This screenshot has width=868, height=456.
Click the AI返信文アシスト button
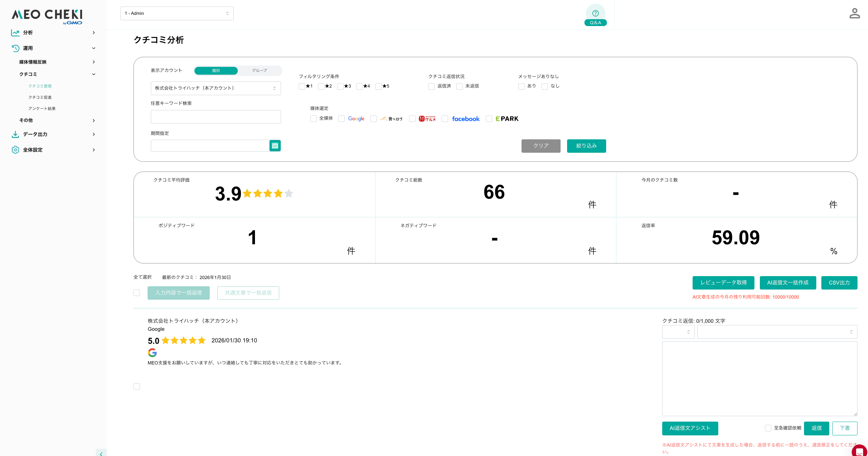[690, 428]
